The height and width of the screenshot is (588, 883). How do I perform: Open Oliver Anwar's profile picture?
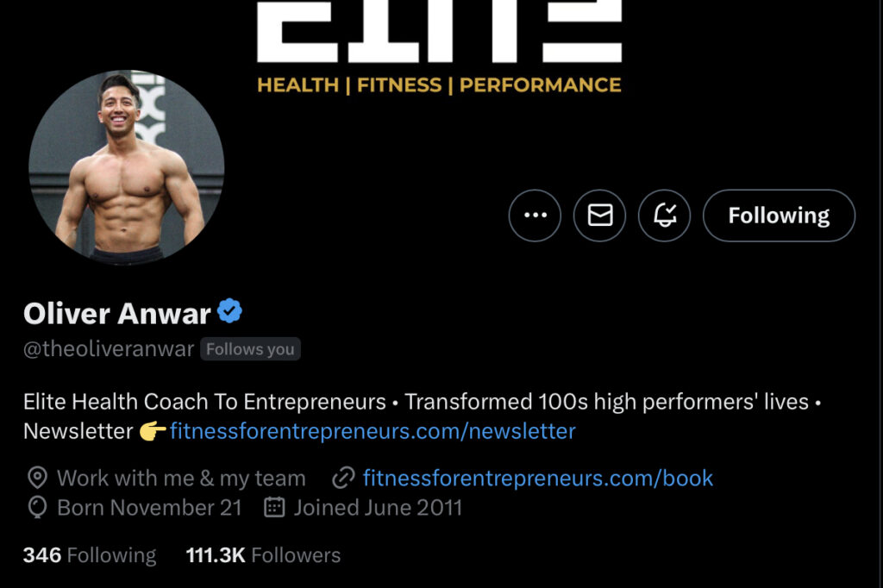(126, 167)
